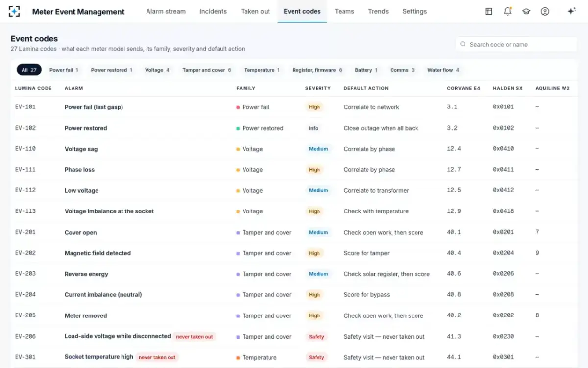588x368 pixels.
Task: Click High severity badge for Phase loss
Action: (x=314, y=170)
